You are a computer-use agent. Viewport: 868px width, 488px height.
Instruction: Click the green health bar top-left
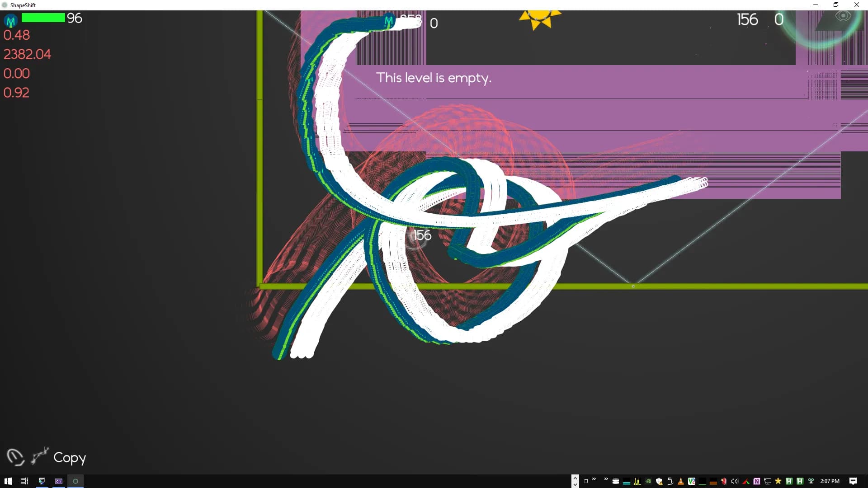tap(43, 18)
